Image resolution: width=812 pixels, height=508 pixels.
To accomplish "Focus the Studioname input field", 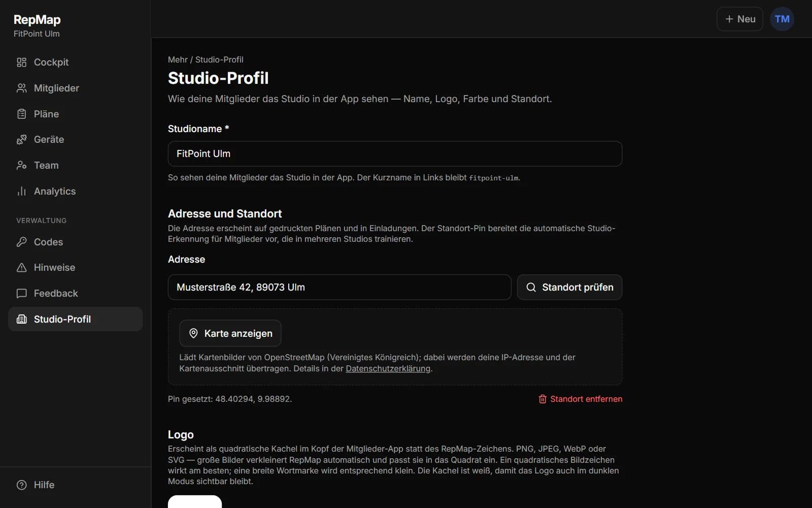I will coord(395,153).
